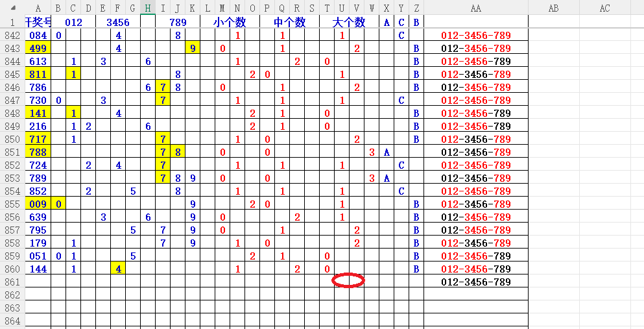Select the column H header
This screenshot has width=644, height=329.
pyautogui.click(x=148, y=8)
